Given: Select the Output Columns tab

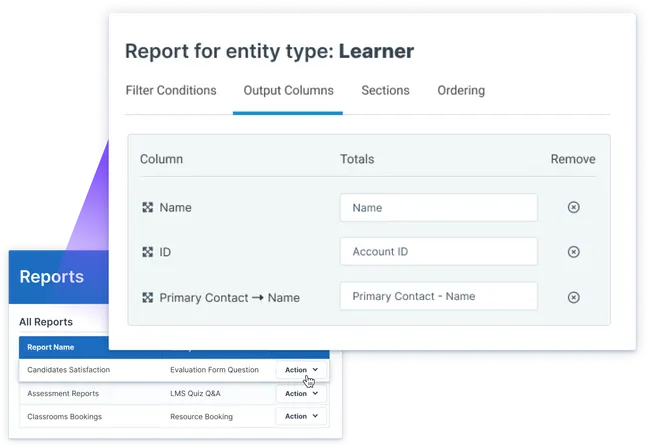Looking at the screenshot, I should click(288, 90).
